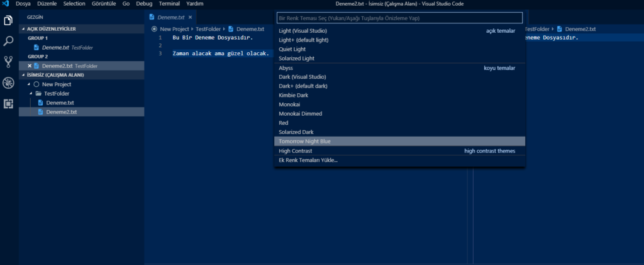Select Deneme.txt under GROUP 1
Screen dimensions: 644x265
tap(82, 48)
